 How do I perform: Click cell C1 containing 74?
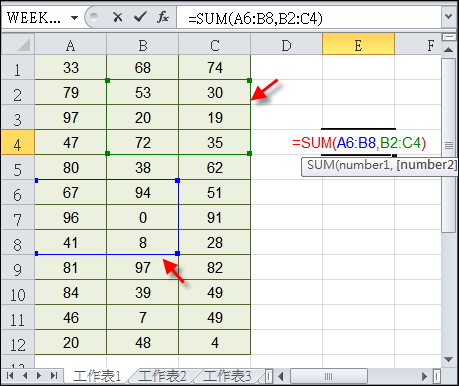pos(215,68)
